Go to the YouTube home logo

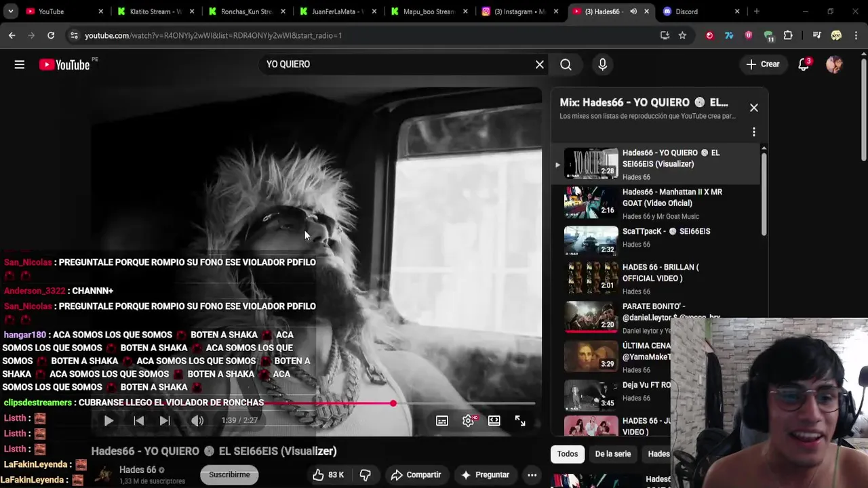point(64,64)
